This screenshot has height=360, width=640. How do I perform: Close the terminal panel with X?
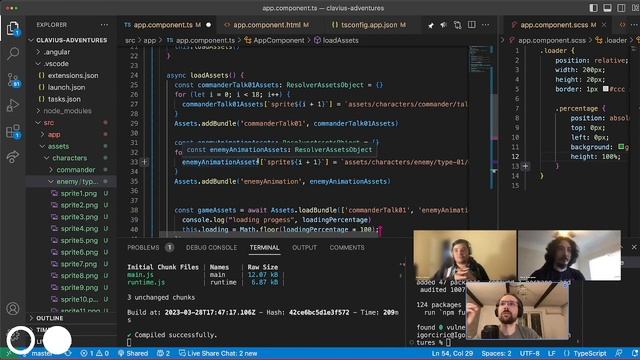click(634, 247)
